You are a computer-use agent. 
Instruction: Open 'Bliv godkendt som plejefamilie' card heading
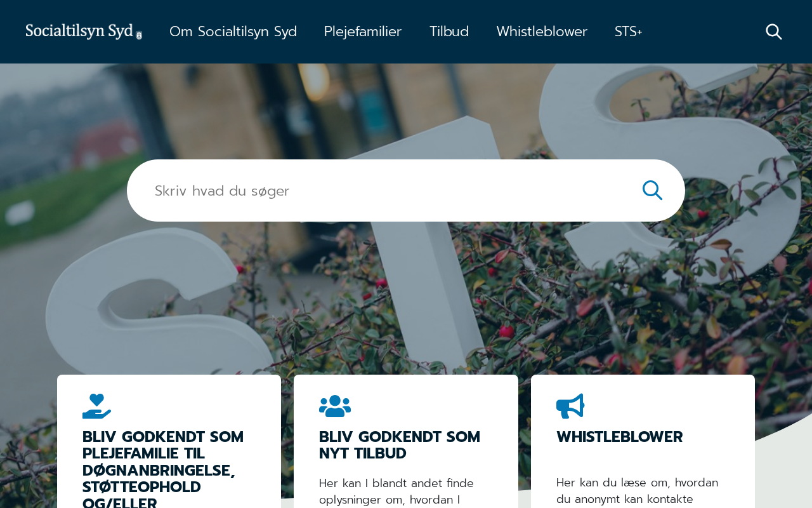click(x=163, y=469)
